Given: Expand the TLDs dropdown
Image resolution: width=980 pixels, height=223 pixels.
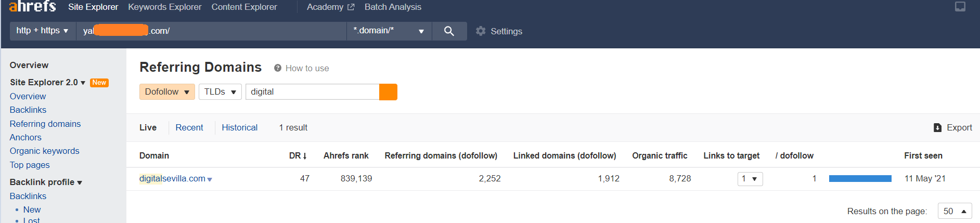Looking at the screenshot, I should tap(220, 92).
